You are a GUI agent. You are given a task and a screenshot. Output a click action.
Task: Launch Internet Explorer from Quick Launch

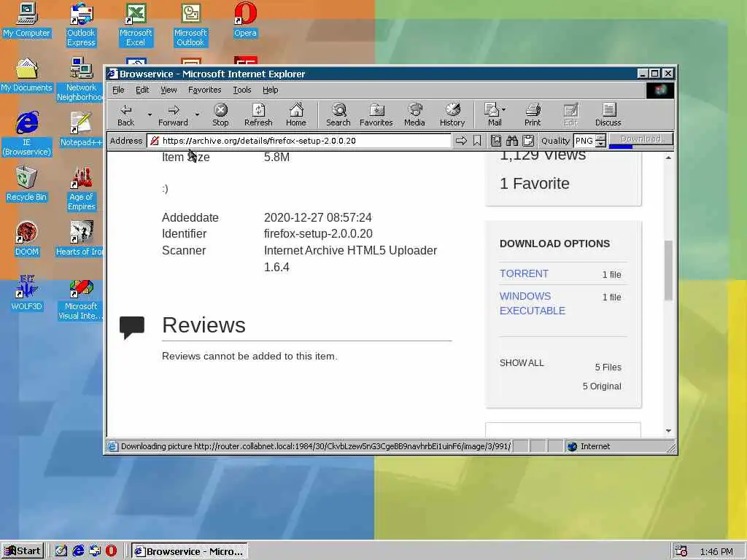pyautogui.click(x=78, y=551)
